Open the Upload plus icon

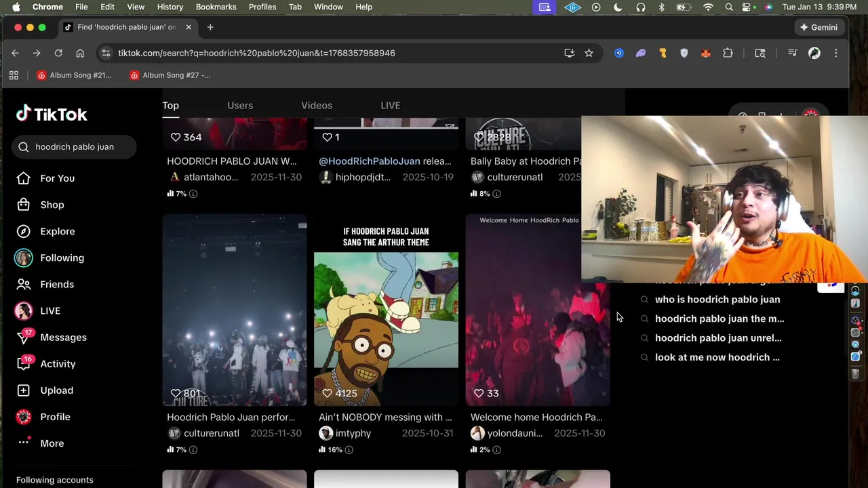(24, 390)
